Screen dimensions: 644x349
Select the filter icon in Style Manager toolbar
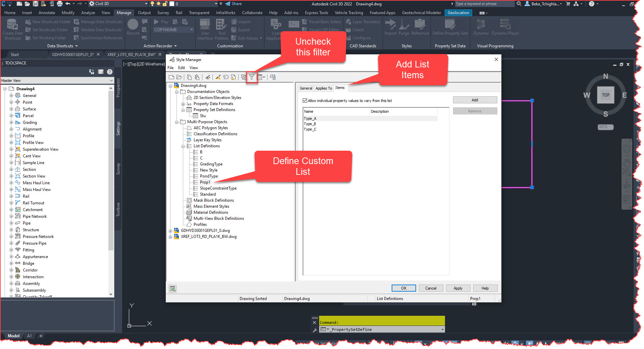coord(252,77)
